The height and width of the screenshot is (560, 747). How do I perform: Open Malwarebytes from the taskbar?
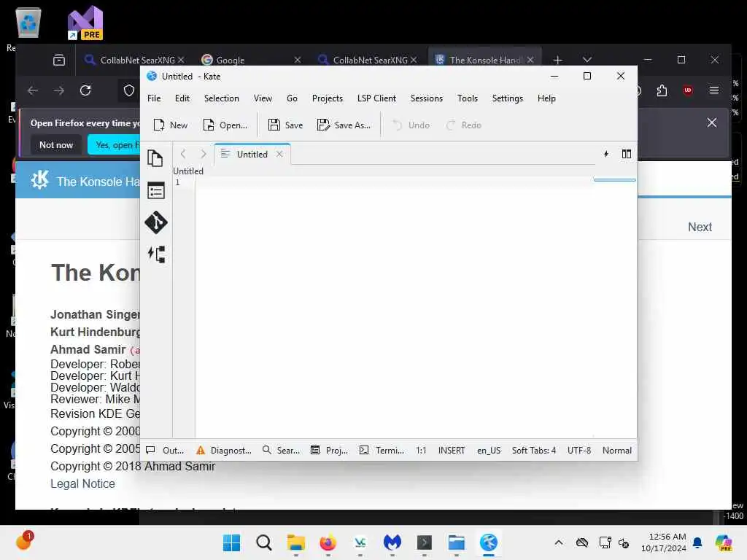[x=392, y=542]
